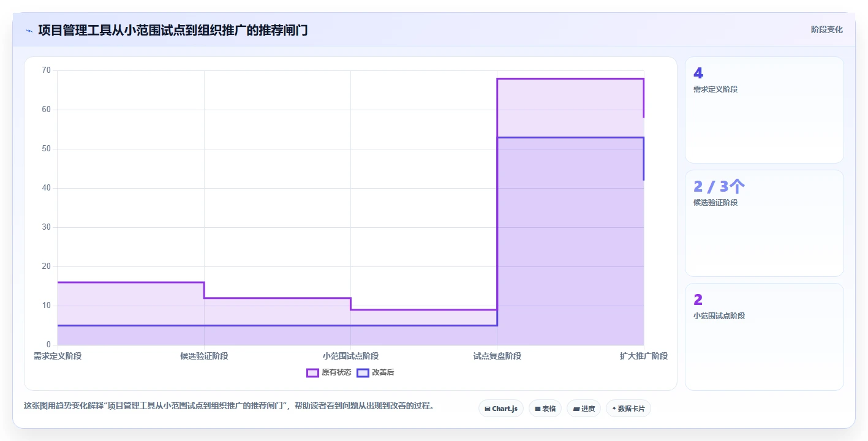This screenshot has width=868, height=441.
Task: Click the 试点复盘阶段 x-axis label
Action: tap(497, 356)
